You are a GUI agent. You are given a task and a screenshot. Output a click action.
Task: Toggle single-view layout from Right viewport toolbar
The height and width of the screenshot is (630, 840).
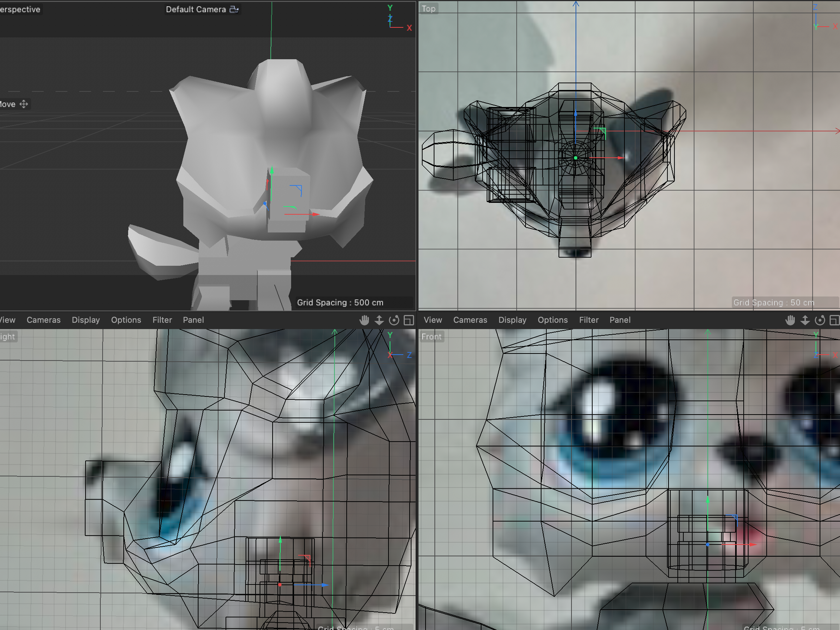coord(409,320)
